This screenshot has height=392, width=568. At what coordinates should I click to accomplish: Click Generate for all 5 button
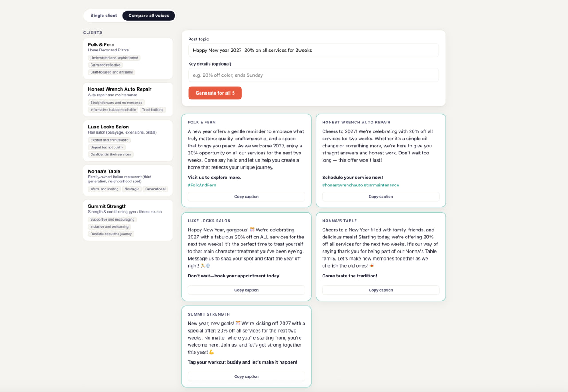click(215, 93)
